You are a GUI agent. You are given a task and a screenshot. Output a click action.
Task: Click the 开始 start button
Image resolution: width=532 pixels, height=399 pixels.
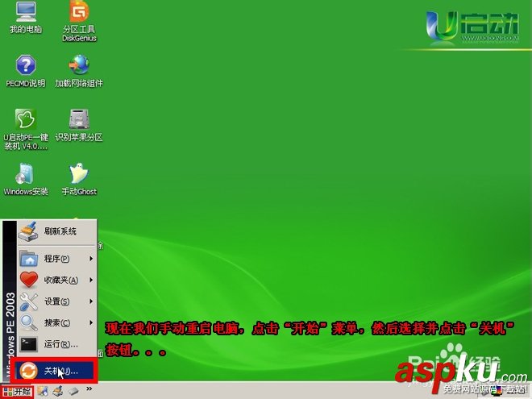17,392
